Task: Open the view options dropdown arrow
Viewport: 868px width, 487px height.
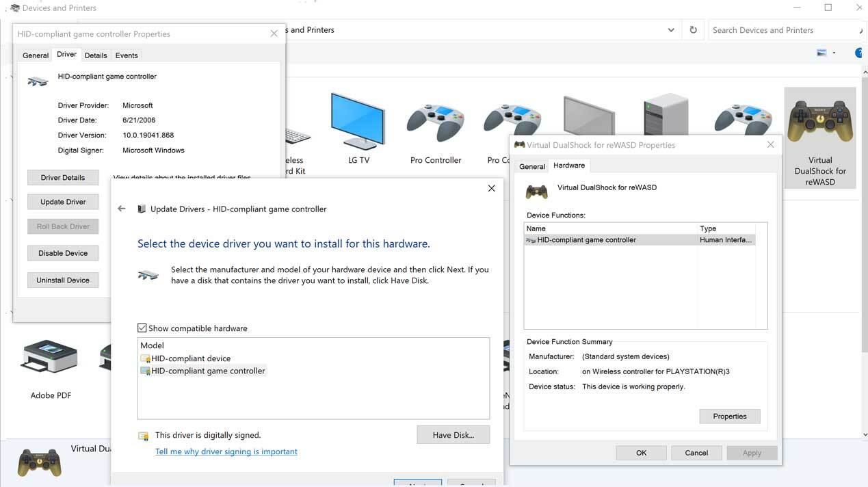Action: (834, 53)
